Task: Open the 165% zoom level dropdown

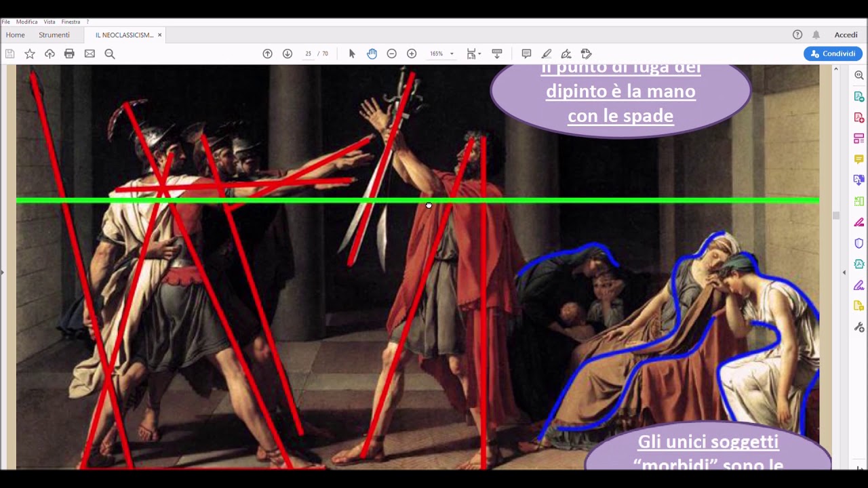Action: click(441, 54)
